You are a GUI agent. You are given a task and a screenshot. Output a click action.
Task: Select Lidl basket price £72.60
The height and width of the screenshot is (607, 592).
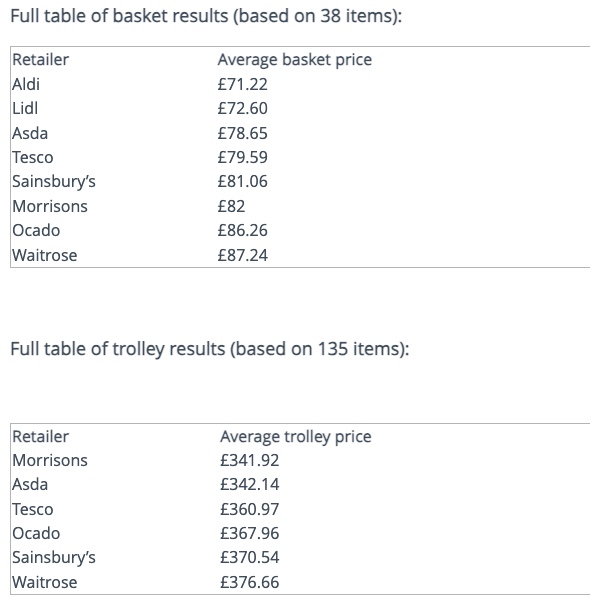tap(242, 108)
